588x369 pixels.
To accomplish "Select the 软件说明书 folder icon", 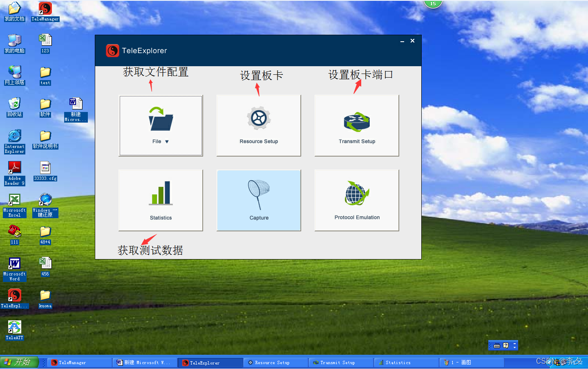I will coord(45,139).
